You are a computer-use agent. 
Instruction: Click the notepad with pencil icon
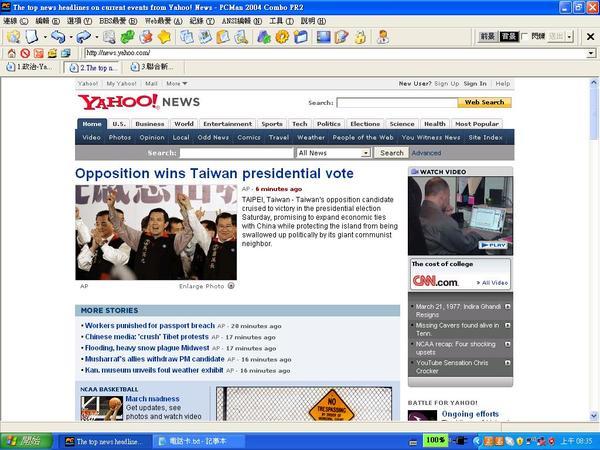pyautogui.click(x=341, y=37)
